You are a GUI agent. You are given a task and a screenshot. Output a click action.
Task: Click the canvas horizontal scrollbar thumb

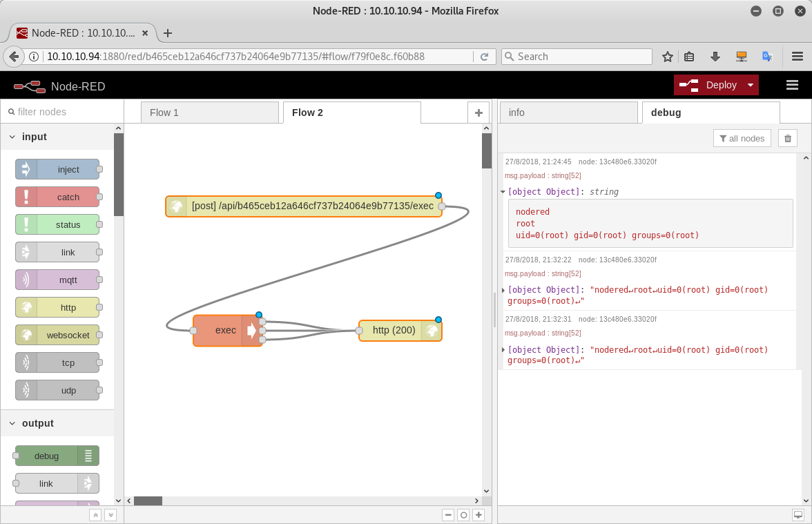tap(148, 501)
